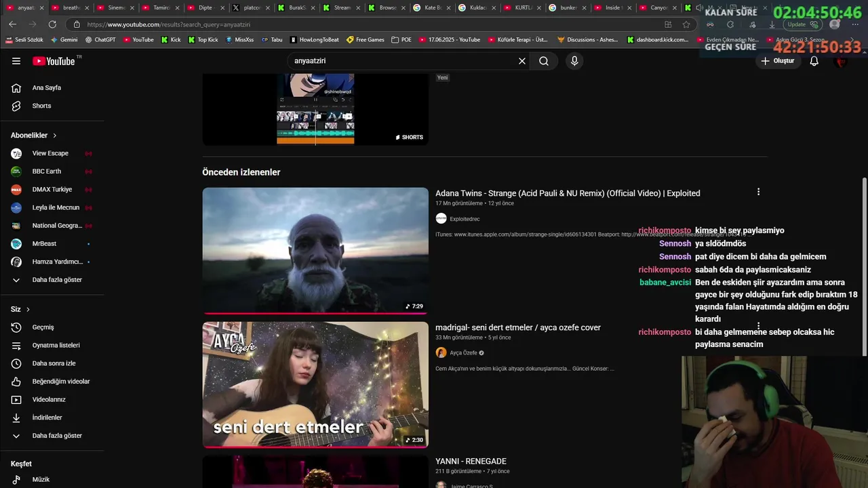Open the Shorts video thumbnail at top
This screenshot has height=488, width=868.
(x=315, y=108)
